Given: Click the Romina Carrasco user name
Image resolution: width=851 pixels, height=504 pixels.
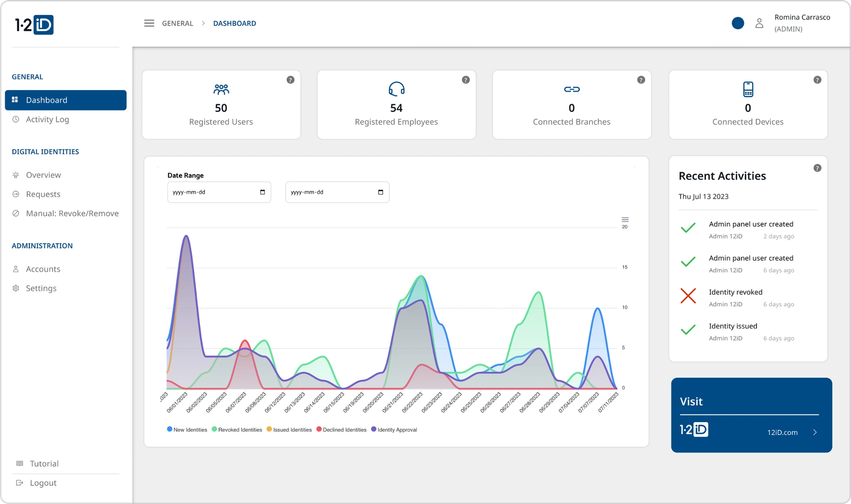Looking at the screenshot, I should tap(802, 17).
